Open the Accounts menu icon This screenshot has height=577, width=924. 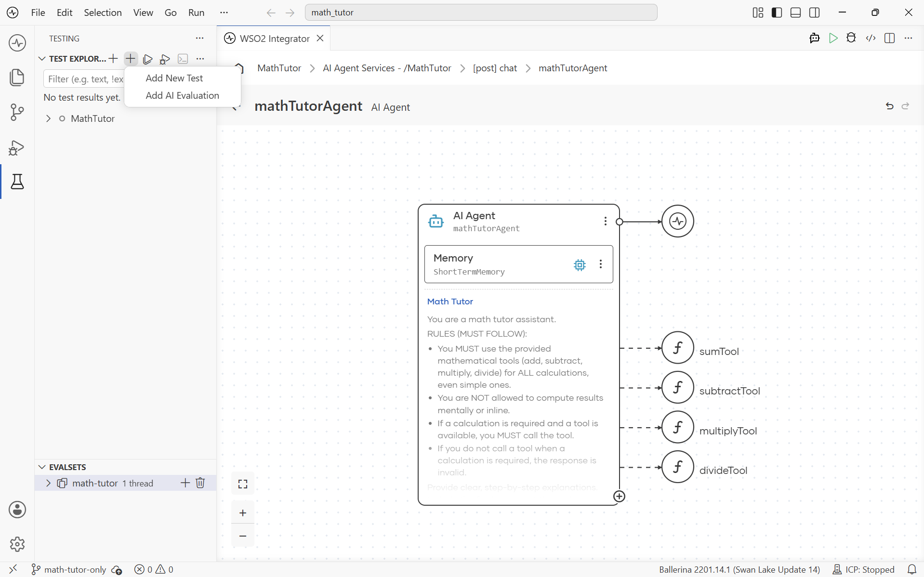(17, 510)
